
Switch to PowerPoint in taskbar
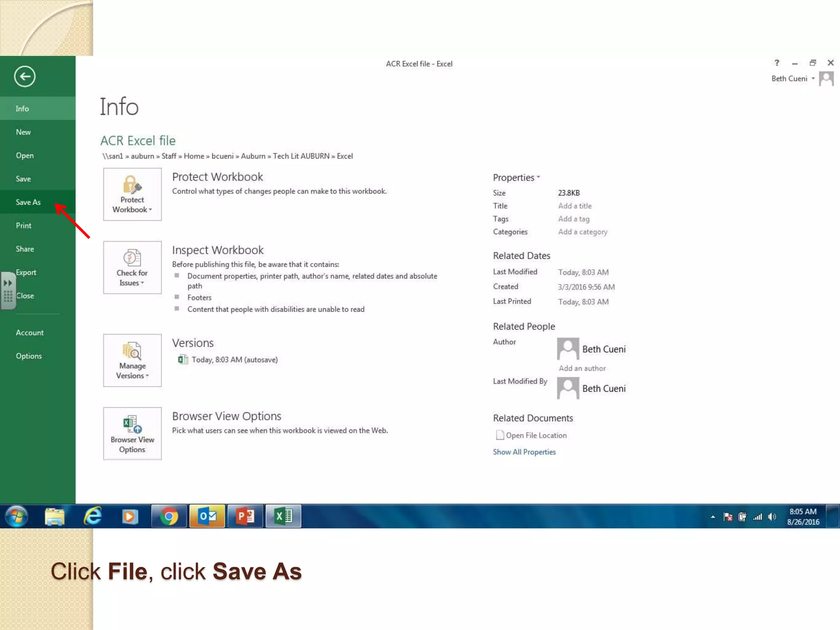(245, 516)
